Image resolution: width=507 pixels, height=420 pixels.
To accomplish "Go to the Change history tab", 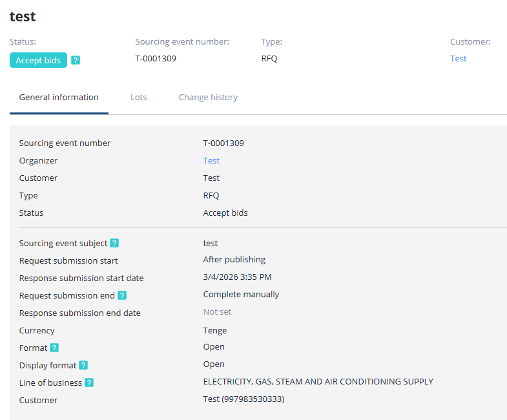I will 208,98.
